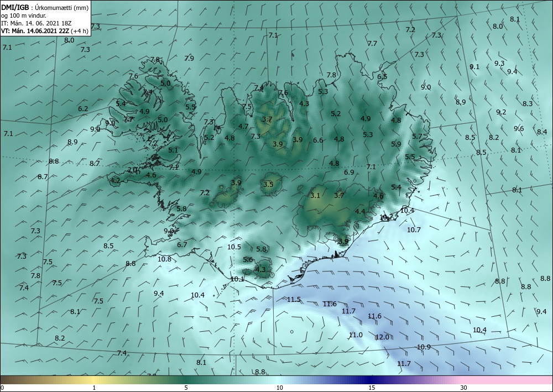Click the value '10.5' in southern Iceland
553x392 pixels.
(234, 247)
